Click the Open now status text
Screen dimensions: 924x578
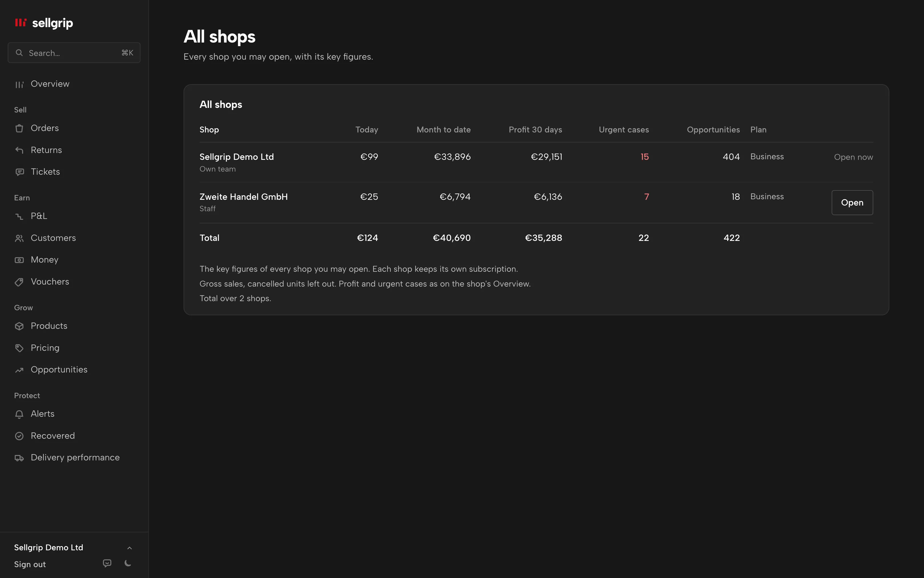point(853,157)
